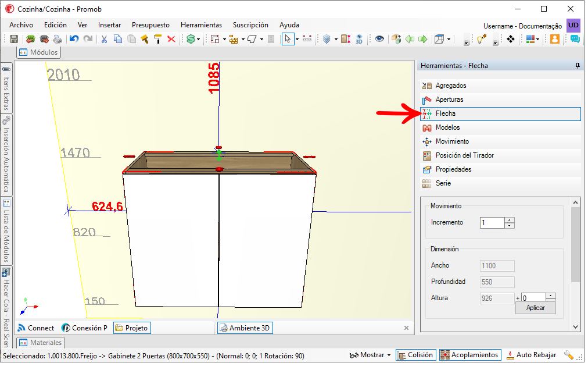This screenshot has height=370, width=588.
Task: Save the project with the floppy disk icon
Action: pyautogui.click(x=14, y=39)
